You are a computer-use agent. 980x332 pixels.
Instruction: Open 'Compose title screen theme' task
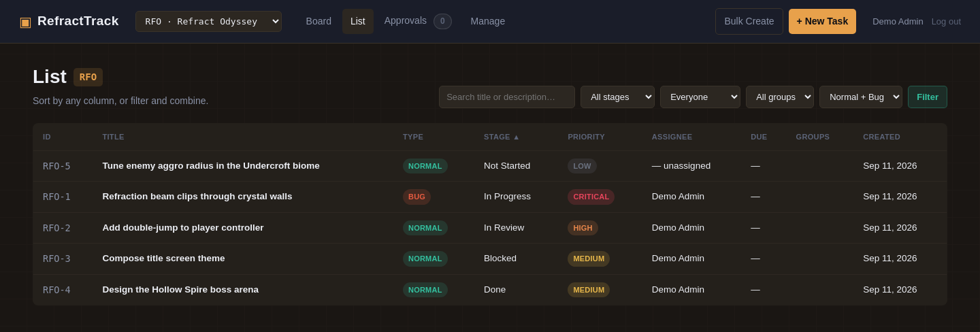(x=163, y=258)
